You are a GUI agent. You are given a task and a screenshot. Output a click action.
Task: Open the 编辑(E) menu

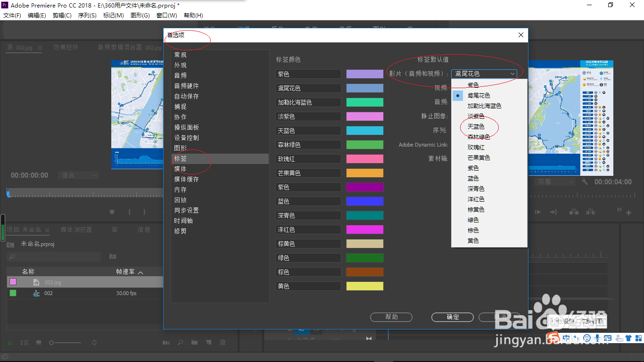[37, 15]
